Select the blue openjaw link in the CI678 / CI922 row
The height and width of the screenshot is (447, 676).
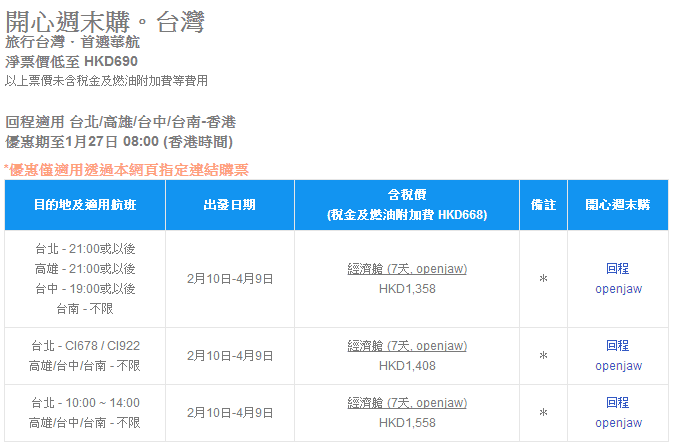click(617, 366)
